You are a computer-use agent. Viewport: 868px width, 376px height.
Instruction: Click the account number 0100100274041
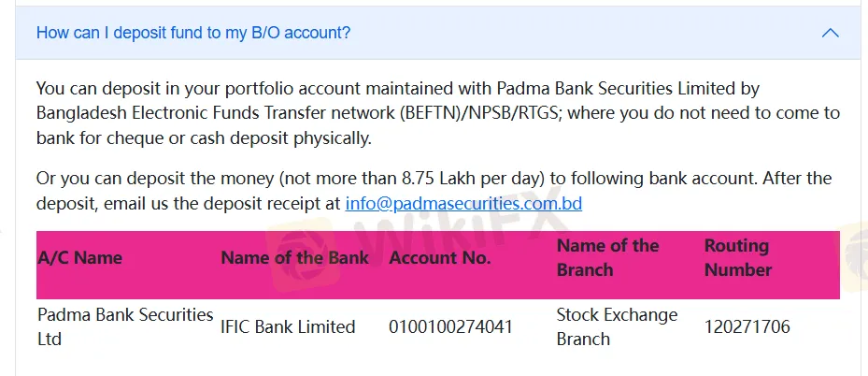click(450, 326)
